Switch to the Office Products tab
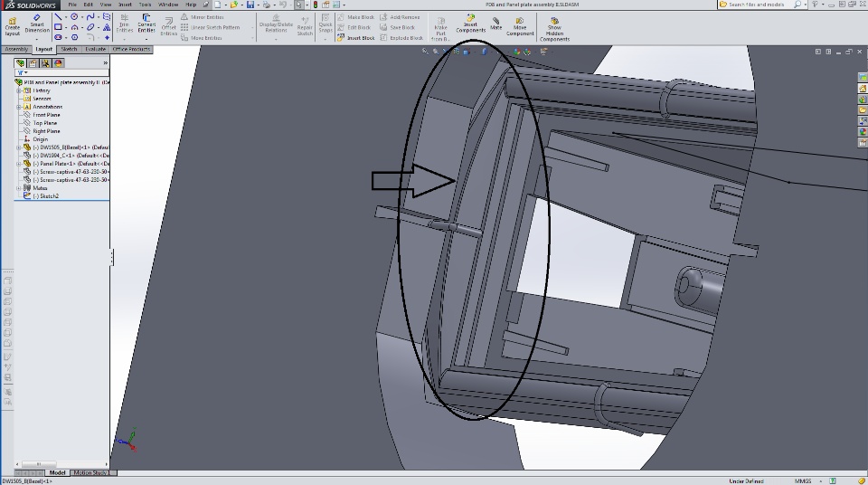The image size is (868, 485). pos(131,50)
